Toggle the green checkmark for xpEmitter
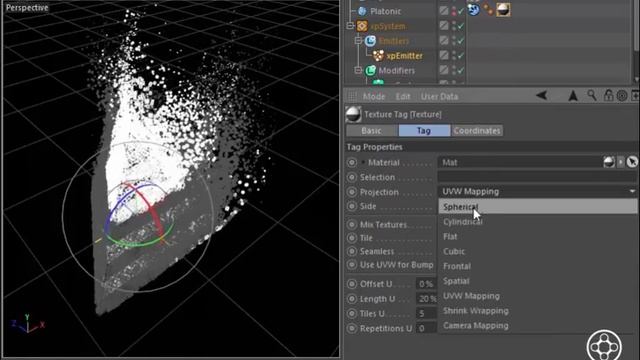The image size is (640, 360). click(x=461, y=56)
